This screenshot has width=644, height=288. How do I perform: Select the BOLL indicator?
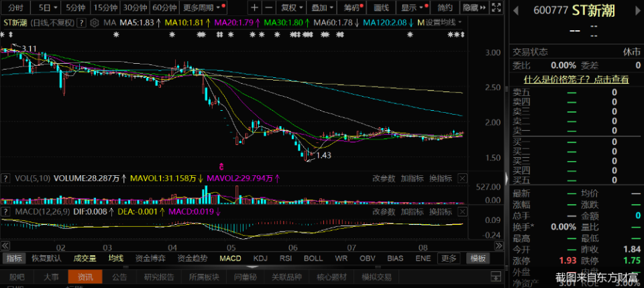tap(313, 258)
